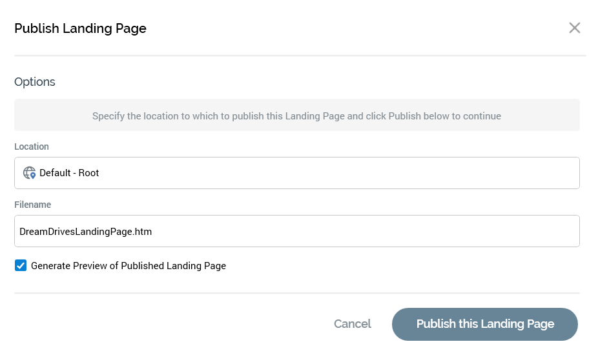Screen dimensions: 598x364
Task: Click into the Filename input field
Action: coord(362,231)
